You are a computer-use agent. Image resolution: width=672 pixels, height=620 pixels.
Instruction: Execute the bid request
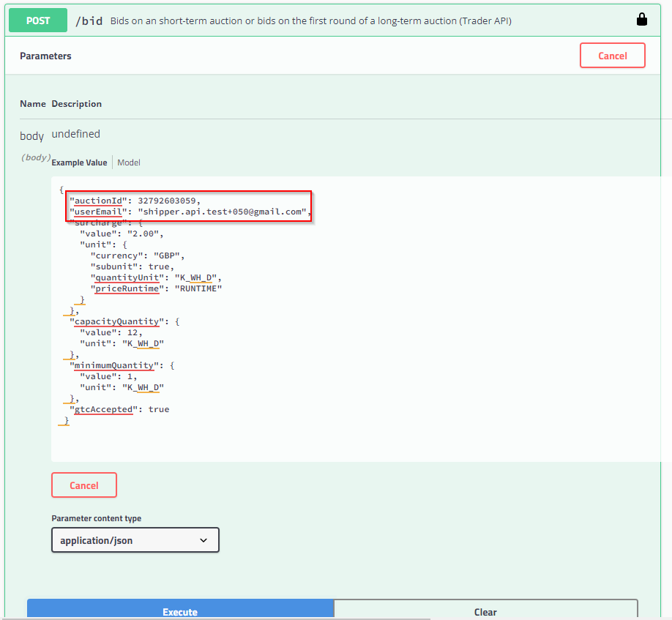[x=180, y=611]
